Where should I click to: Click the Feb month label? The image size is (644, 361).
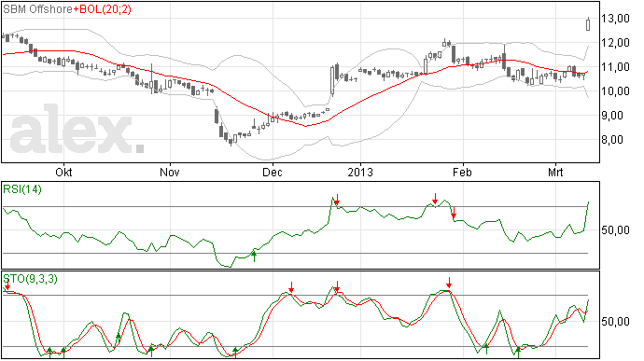tap(462, 172)
